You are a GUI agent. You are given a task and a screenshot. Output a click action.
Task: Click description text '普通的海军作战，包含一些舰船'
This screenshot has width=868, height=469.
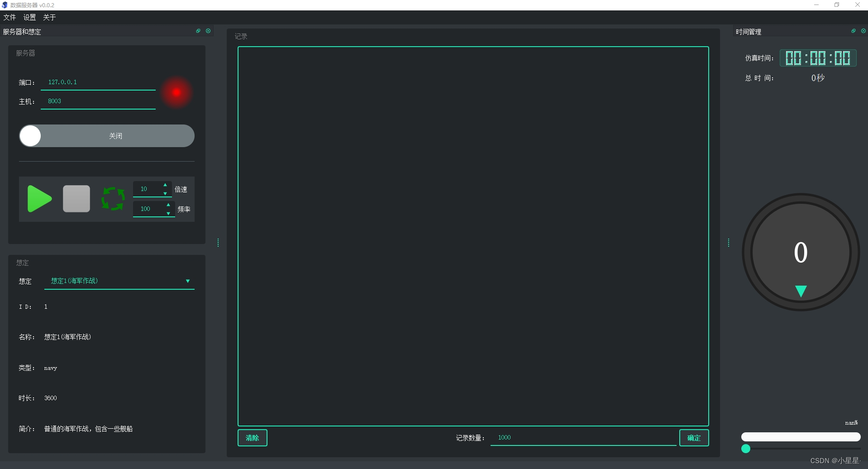coord(88,429)
